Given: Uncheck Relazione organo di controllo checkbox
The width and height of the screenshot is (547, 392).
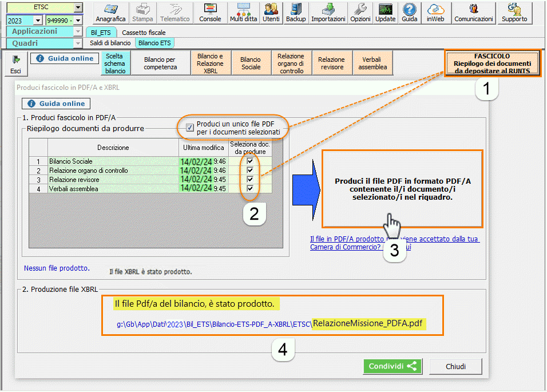Looking at the screenshot, I should pyautogui.click(x=250, y=170).
